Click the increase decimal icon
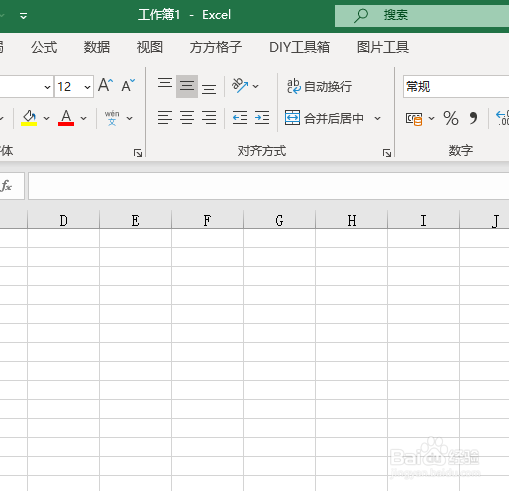This screenshot has height=491, width=509. coord(502,118)
